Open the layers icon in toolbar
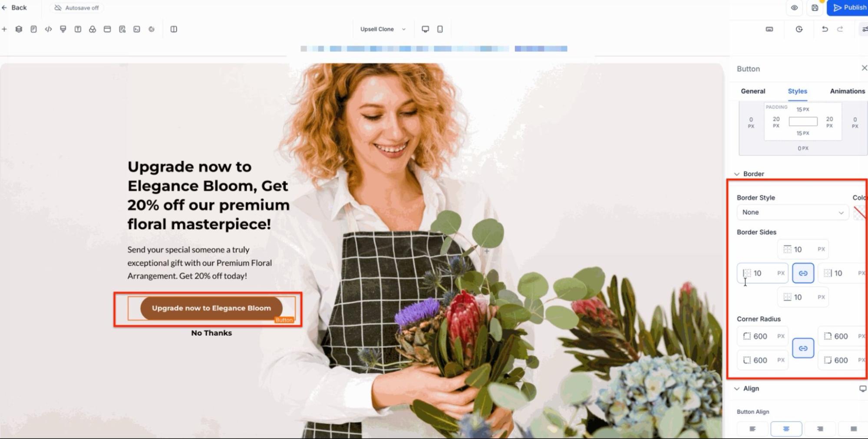The height and width of the screenshot is (439, 868). [19, 29]
